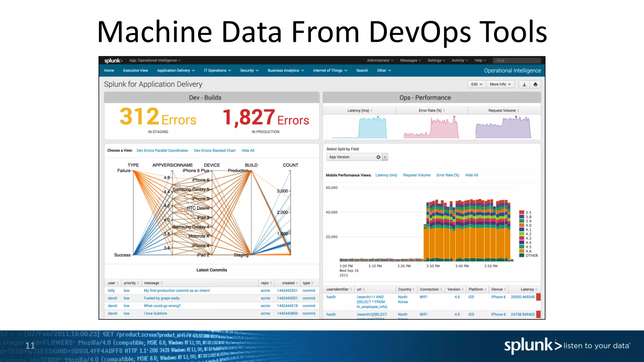644x362 pixels.
Task: Show the Request Volume mobile performance view
Action: coord(417,175)
